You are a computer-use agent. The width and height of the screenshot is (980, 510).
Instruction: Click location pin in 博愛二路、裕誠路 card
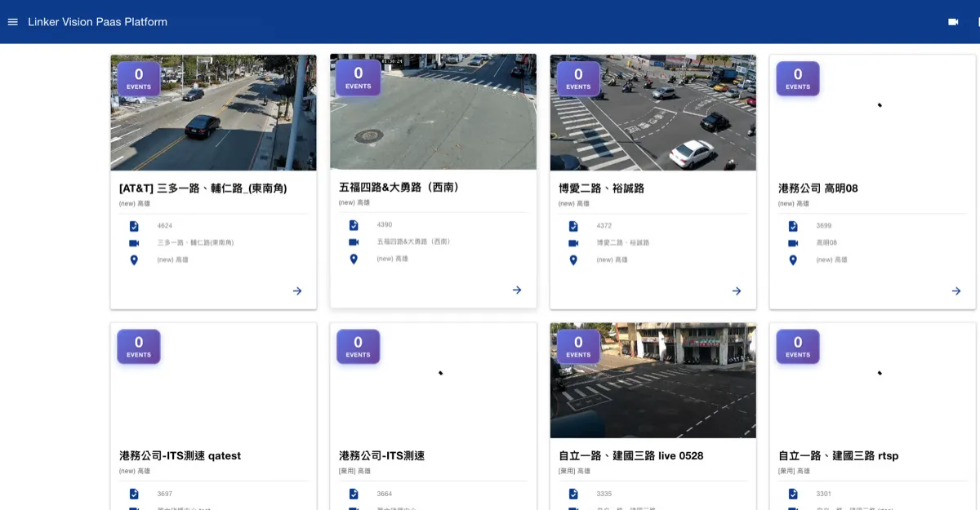[573, 260]
